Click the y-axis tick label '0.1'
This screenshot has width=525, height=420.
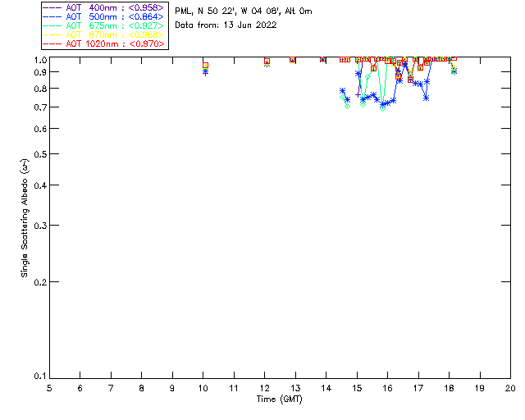(x=40, y=377)
